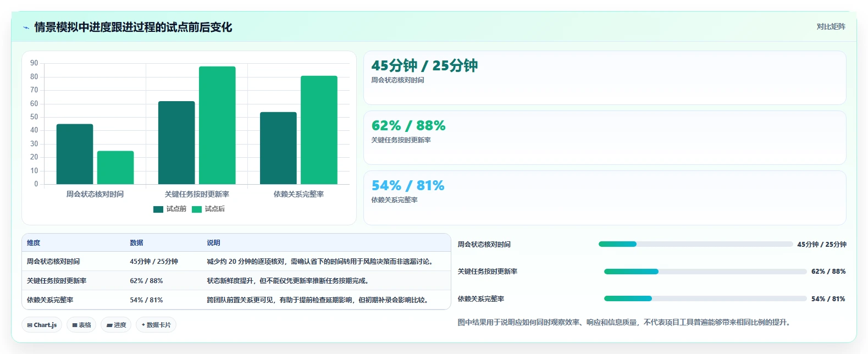The image size is (868, 354).
Task: Click the progress value 54% / 81%
Action: [828, 299]
